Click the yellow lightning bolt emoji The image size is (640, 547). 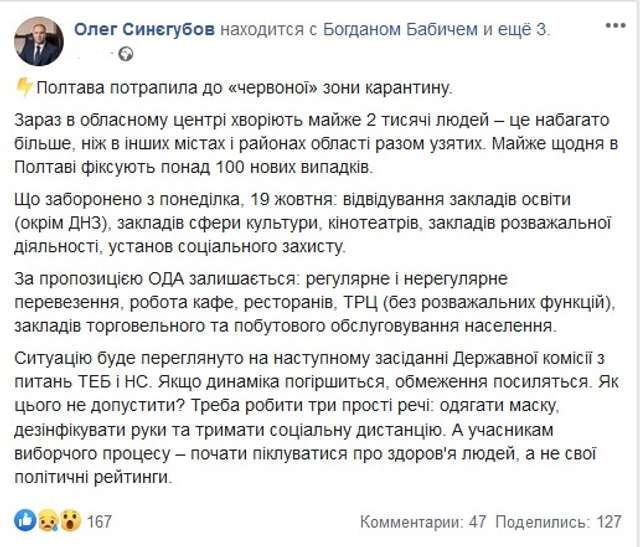[22, 90]
